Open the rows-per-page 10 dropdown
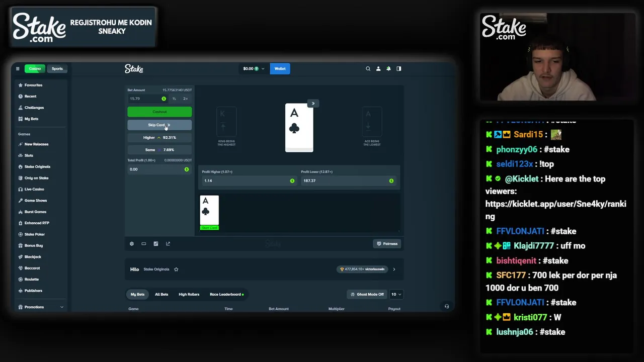 coord(396,294)
